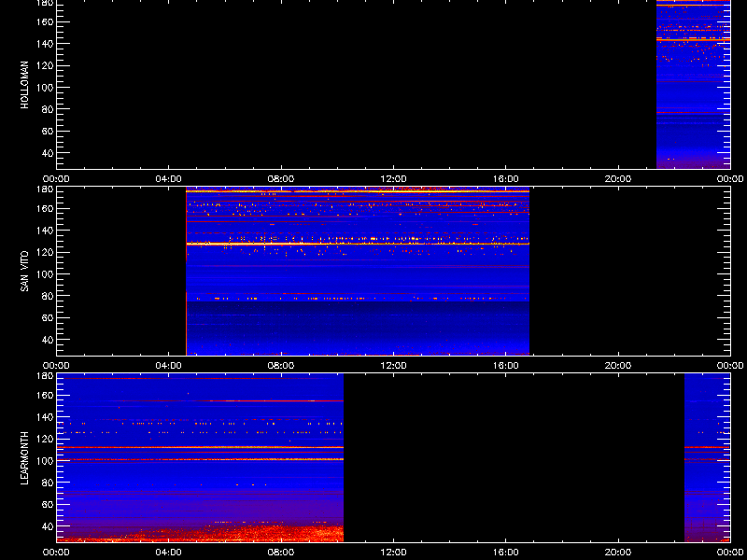Viewport: 747px width, 560px height.
Task: Click the HOLLOMAN station axis label
Action: (x=25, y=85)
